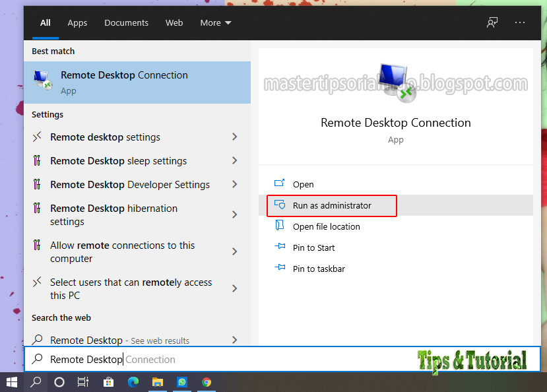Open Cortana from the taskbar
This screenshot has width=547, height=392.
59,382
